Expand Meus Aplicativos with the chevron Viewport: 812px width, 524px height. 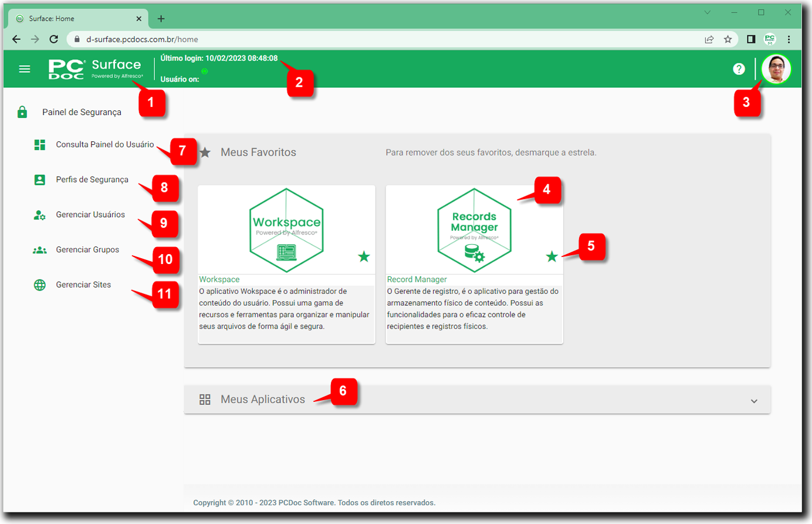pyautogui.click(x=754, y=401)
